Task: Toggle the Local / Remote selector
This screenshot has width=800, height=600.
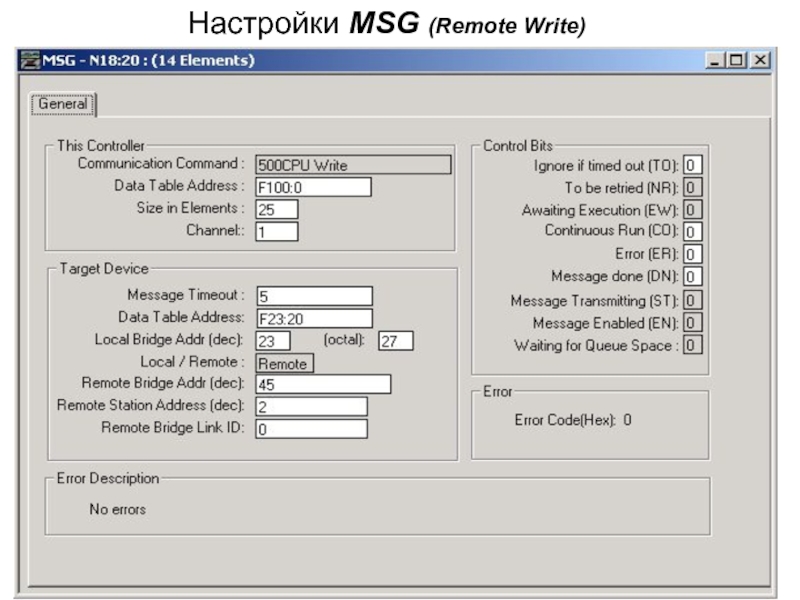Action: pyautogui.click(x=284, y=363)
